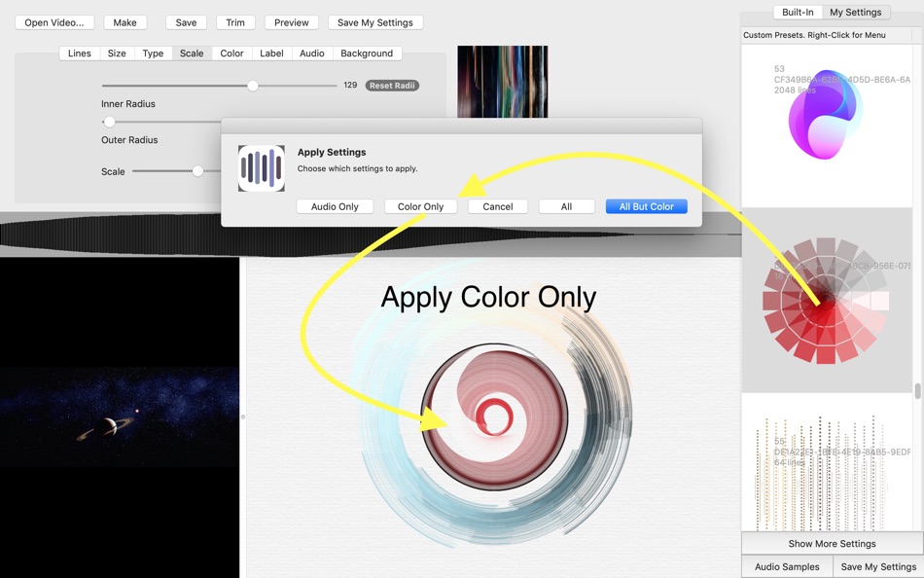The height and width of the screenshot is (578, 924).
Task: Click the Open Video... button
Action: click(54, 22)
